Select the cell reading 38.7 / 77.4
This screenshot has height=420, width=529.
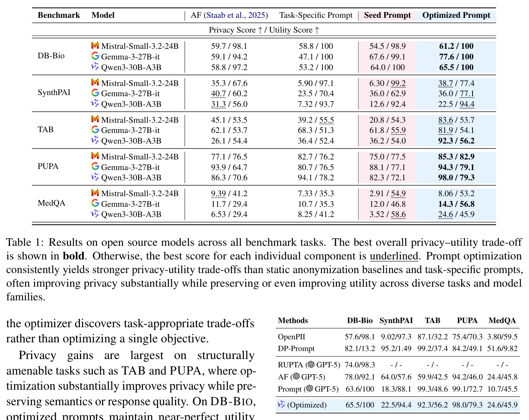click(456, 83)
